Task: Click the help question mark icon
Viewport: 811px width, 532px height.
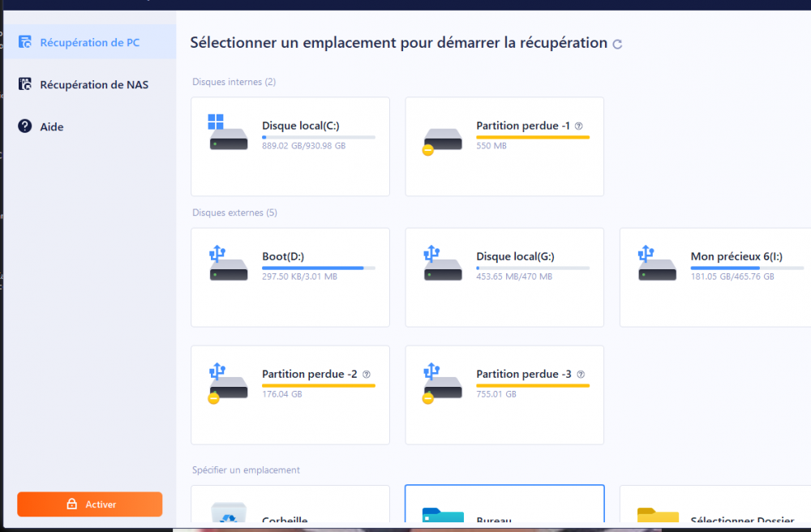Action: click(x=25, y=127)
